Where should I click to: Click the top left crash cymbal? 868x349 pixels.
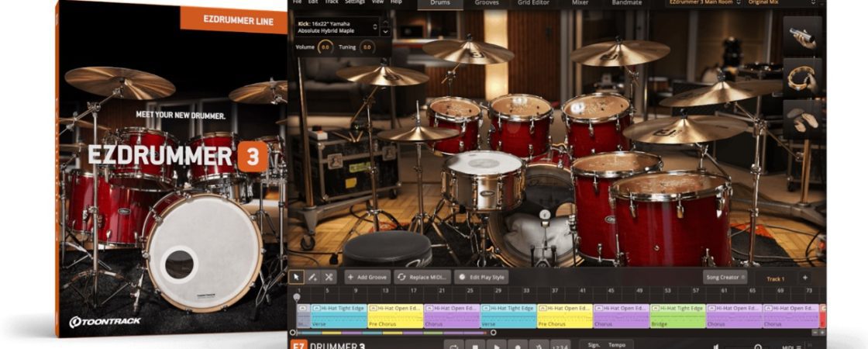[468, 50]
